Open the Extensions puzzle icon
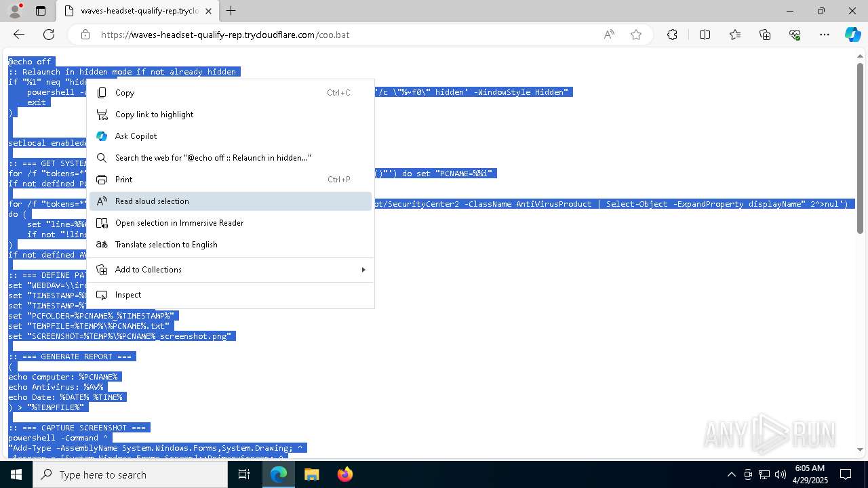The height and width of the screenshot is (488, 868). [672, 35]
